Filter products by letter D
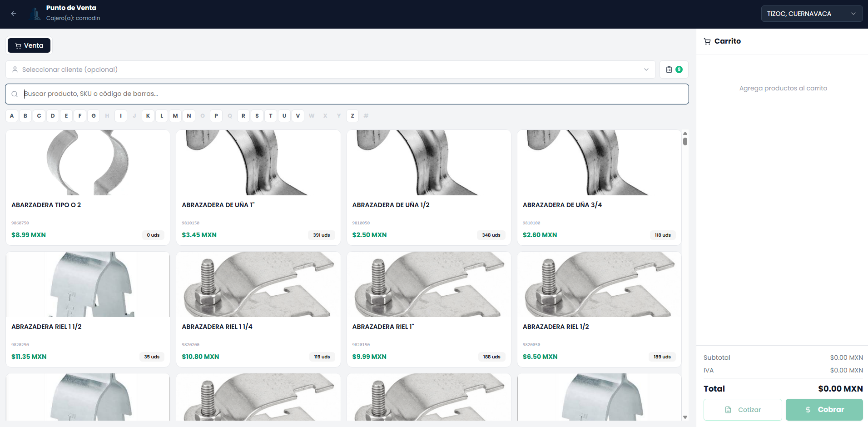Viewport: 868px width, 427px height. point(53,116)
